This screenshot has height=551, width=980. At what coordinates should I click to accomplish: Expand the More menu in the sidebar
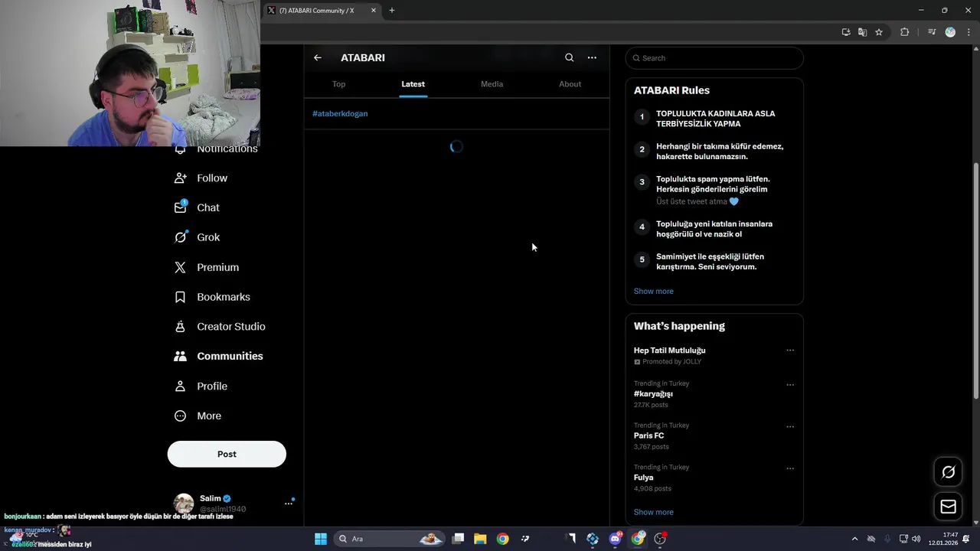coord(198,416)
